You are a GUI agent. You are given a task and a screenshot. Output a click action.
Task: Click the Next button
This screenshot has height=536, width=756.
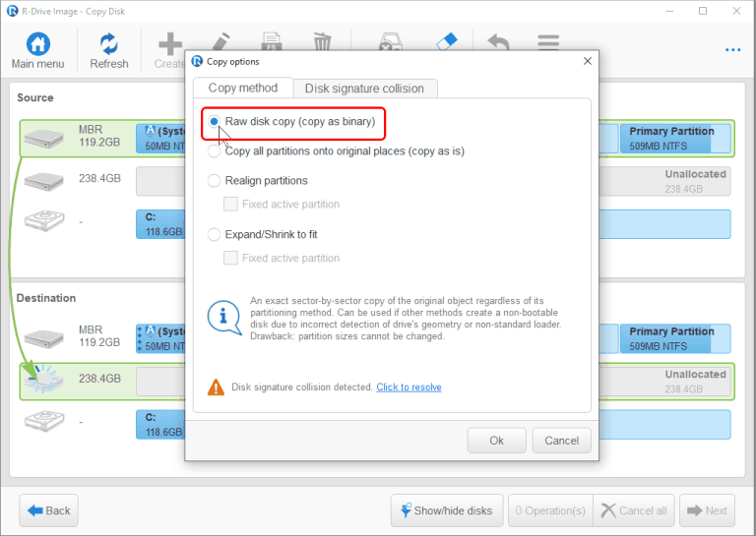(x=708, y=510)
